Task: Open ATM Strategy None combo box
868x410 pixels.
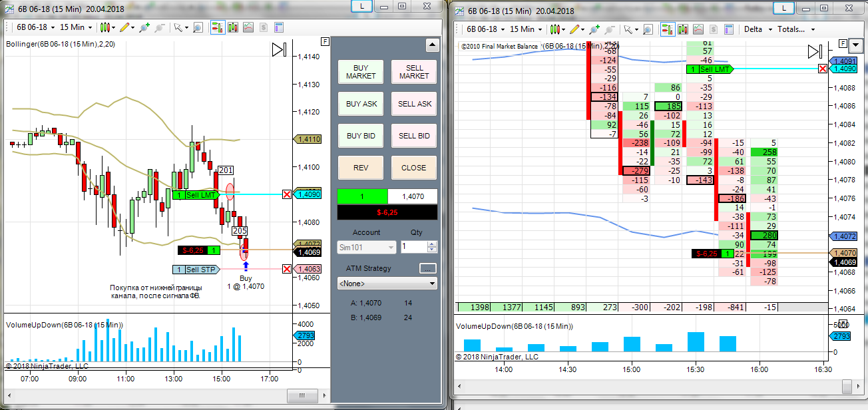Action: (x=387, y=284)
